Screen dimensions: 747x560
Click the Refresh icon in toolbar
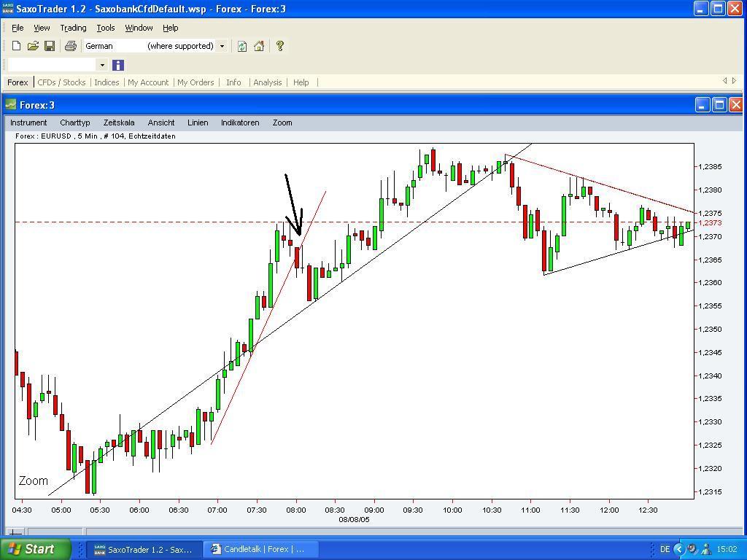tap(242, 46)
